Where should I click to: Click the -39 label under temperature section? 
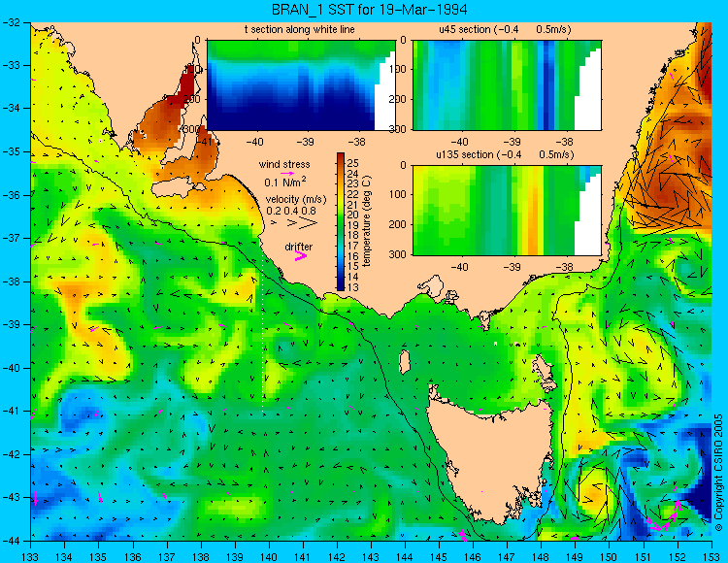tap(306, 142)
